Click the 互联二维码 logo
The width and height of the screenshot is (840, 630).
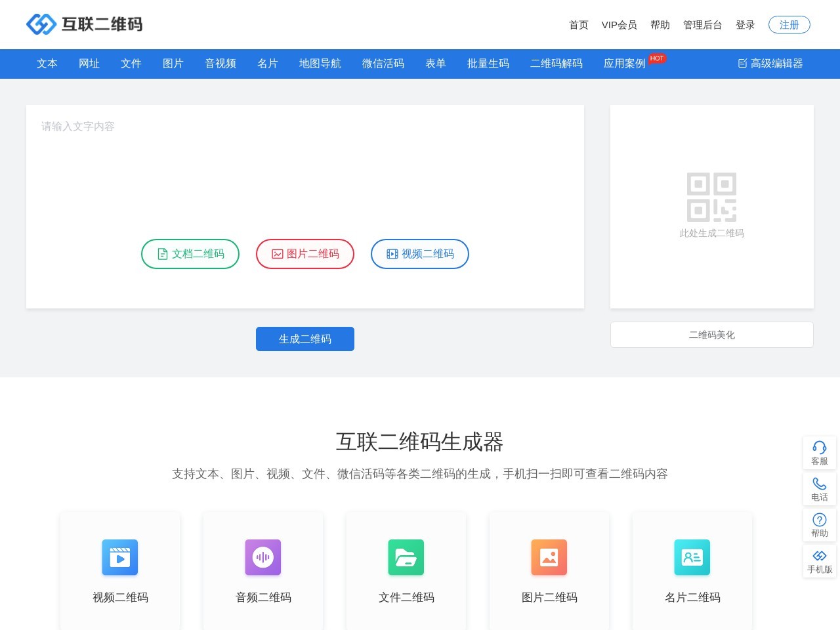[x=83, y=24]
